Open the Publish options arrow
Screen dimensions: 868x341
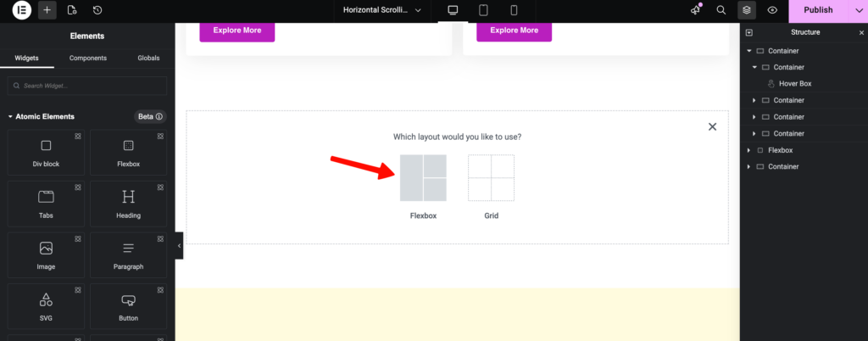[858, 10]
